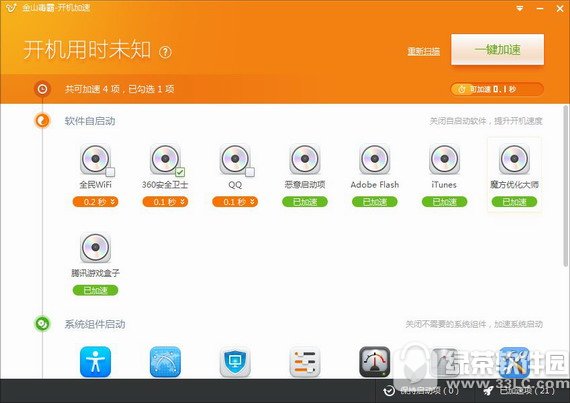Click the 已加速 button under 腾讯游戏盒子
570x403 pixels.
(95, 290)
